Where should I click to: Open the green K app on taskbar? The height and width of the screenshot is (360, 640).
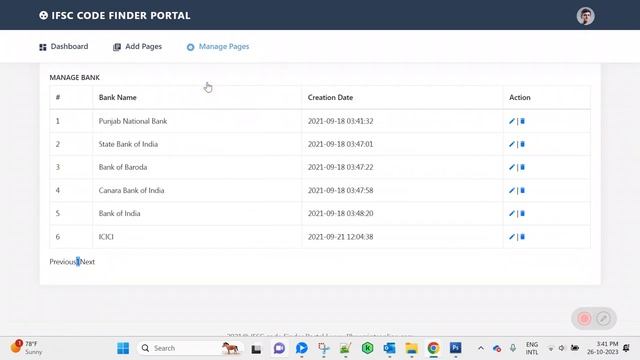coord(367,348)
